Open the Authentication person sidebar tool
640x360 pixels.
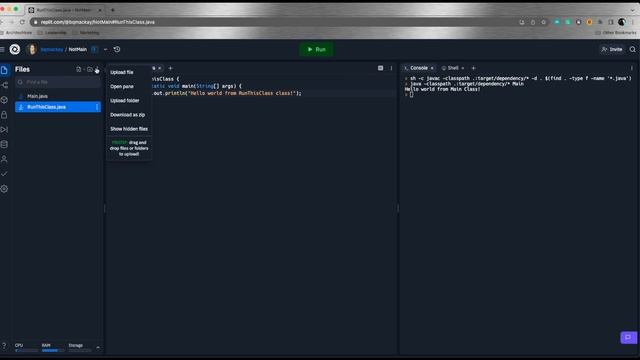coord(4,159)
